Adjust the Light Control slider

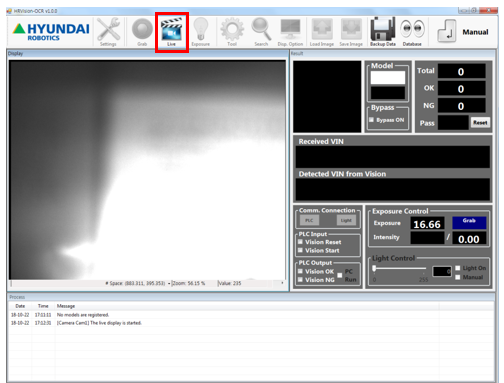(375, 268)
